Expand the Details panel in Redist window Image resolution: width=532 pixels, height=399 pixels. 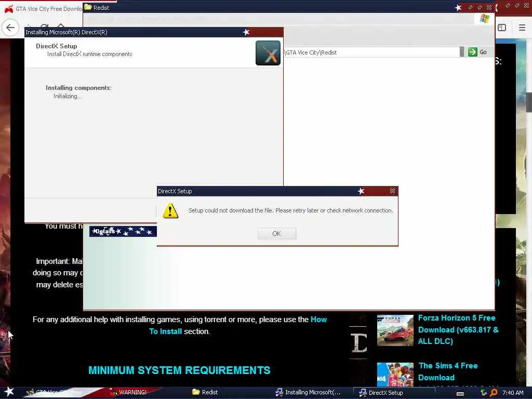pos(123,231)
